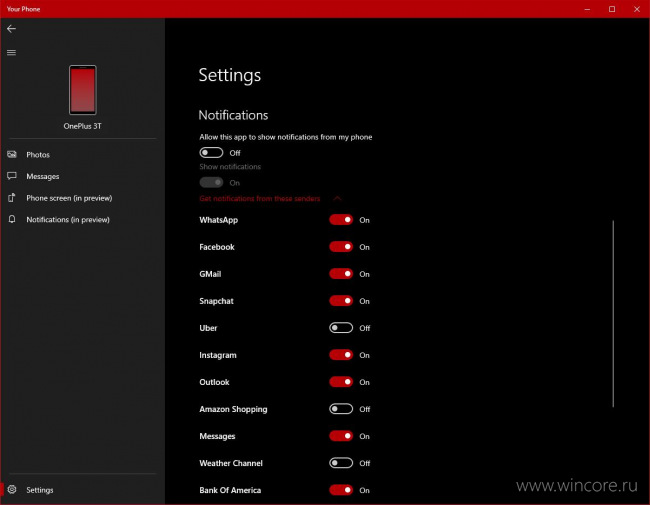Screen dimensions: 650x505
Task: Turn off Facebook notifications
Action: [x=341, y=247]
